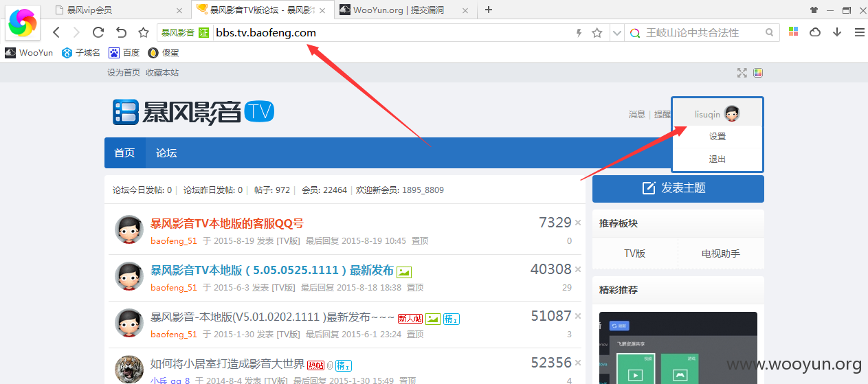Click the undo/restore closed tab icon
The image size is (868, 384).
click(x=121, y=32)
